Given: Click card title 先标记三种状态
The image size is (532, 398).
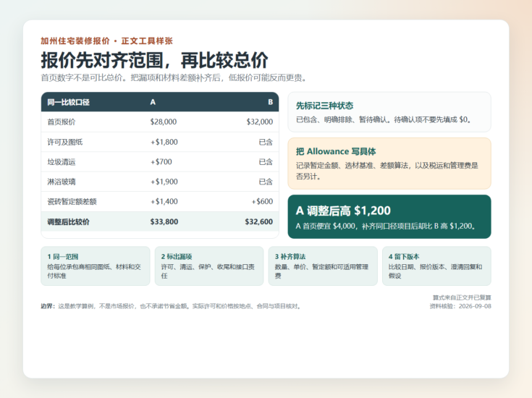Looking at the screenshot, I should click(324, 106).
